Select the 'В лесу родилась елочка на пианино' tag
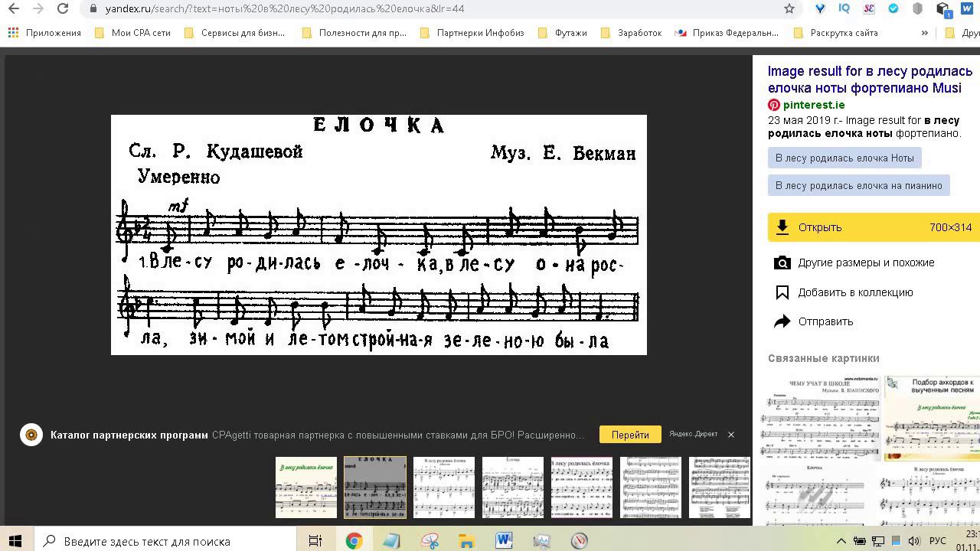 tap(859, 185)
